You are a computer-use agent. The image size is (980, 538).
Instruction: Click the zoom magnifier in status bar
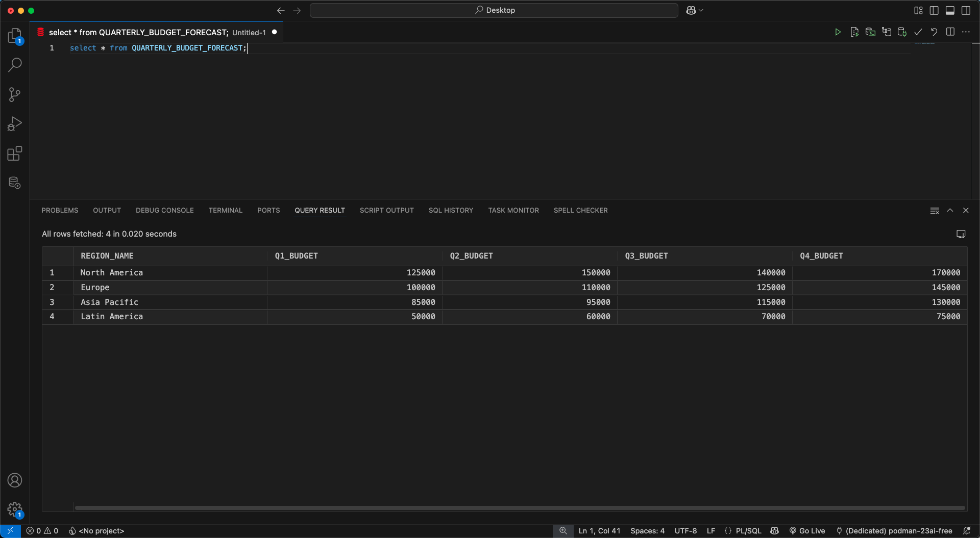(x=563, y=531)
